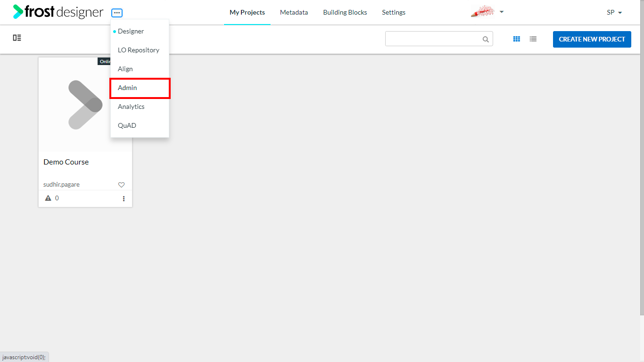This screenshot has width=644, height=362.
Task: Open the Metadata tab
Action: pos(294,13)
